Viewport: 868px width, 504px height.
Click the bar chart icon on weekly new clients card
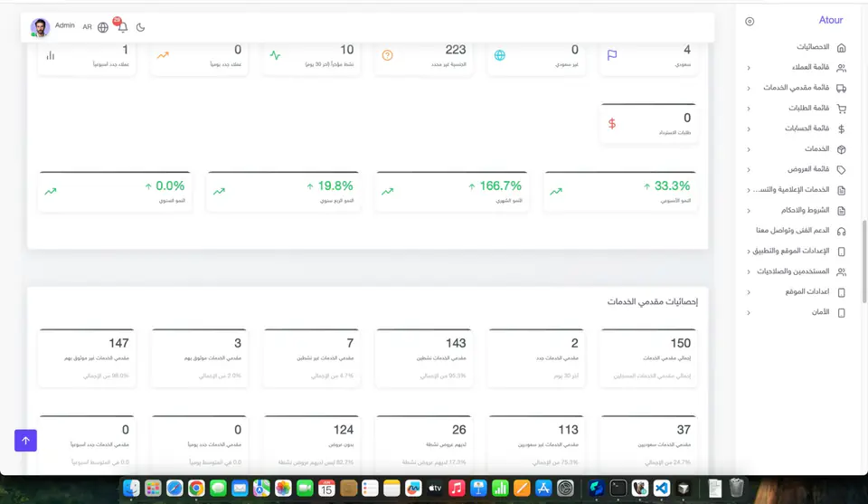click(51, 55)
